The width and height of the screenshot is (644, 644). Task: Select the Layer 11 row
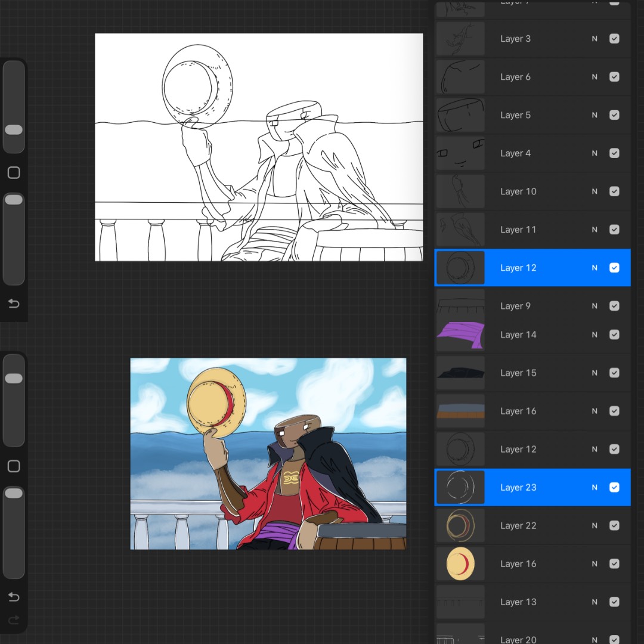(x=532, y=230)
